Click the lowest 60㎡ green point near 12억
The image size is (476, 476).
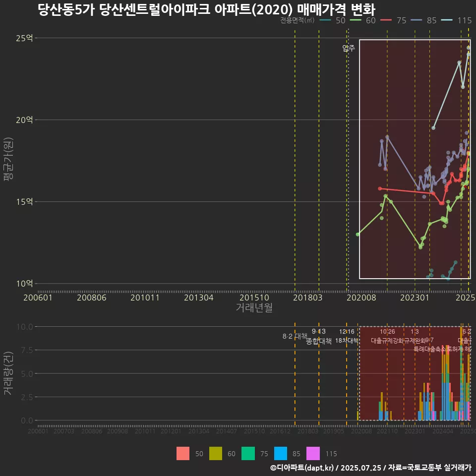click(420, 247)
